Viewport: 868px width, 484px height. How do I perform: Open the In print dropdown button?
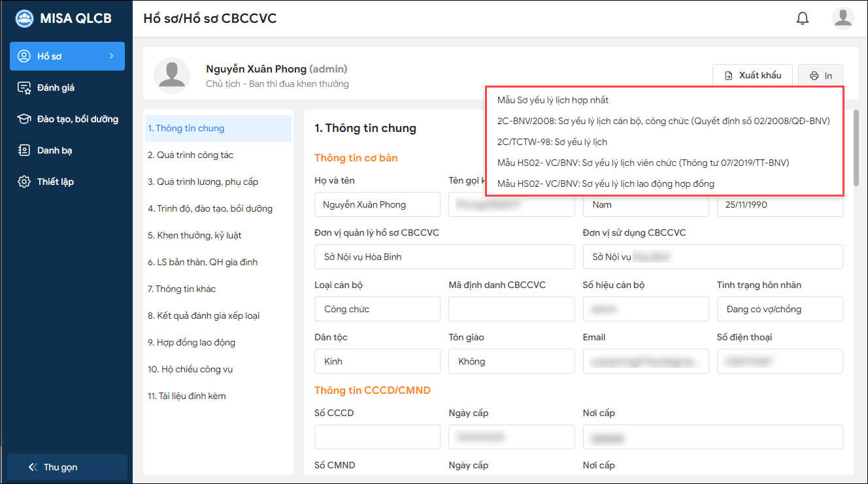click(820, 76)
